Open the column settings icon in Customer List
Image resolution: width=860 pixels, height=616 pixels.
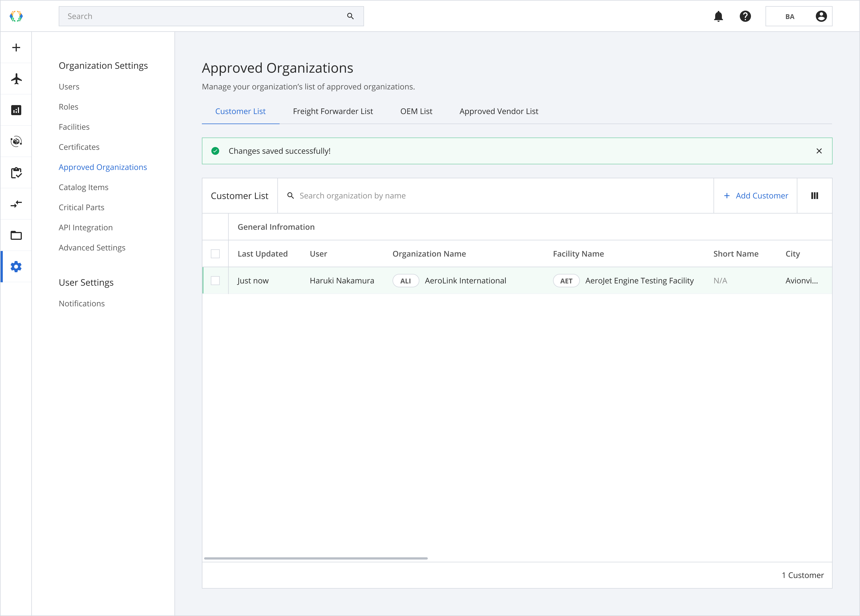tap(814, 196)
